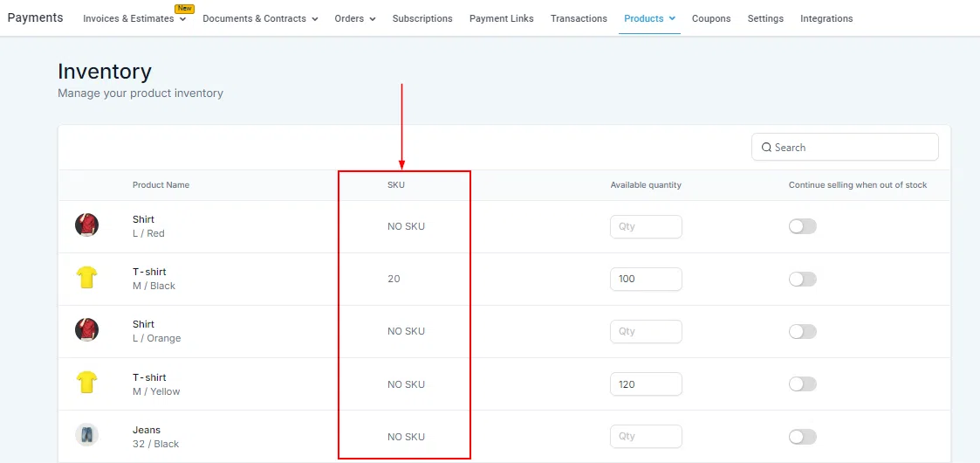The width and height of the screenshot is (980, 463).
Task: Expand the Documents & Contracts dropdown
Action: click(x=314, y=19)
